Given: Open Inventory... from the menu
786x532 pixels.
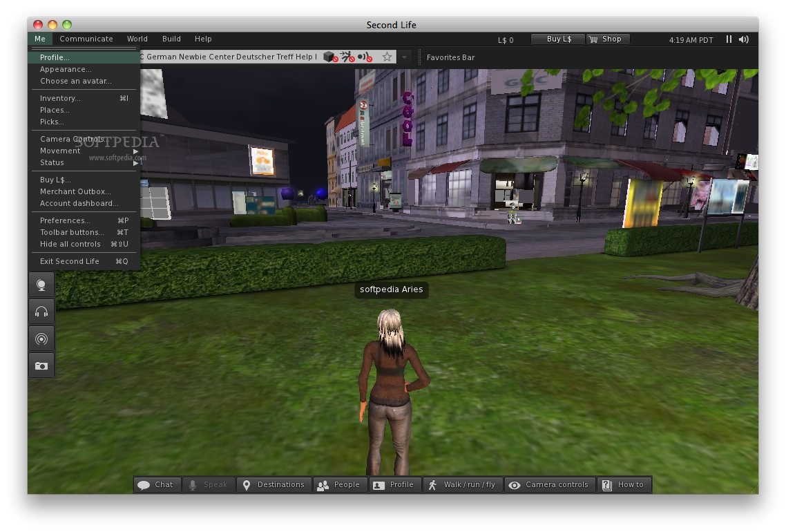Looking at the screenshot, I should [84, 98].
